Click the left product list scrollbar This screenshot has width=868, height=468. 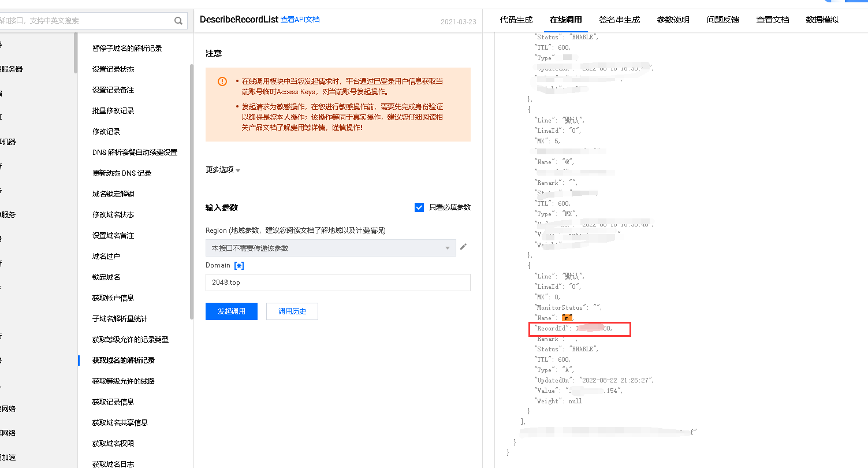[76, 53]
